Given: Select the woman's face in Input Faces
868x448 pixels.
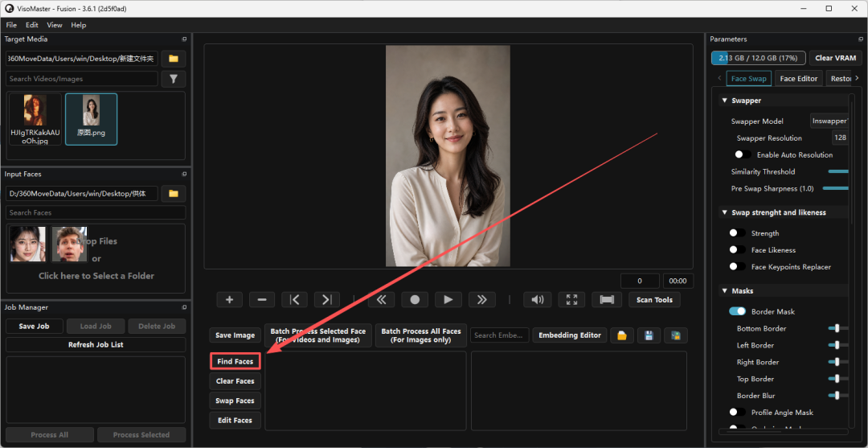Looking at the screenshot, I should click(x=27, y=244).
